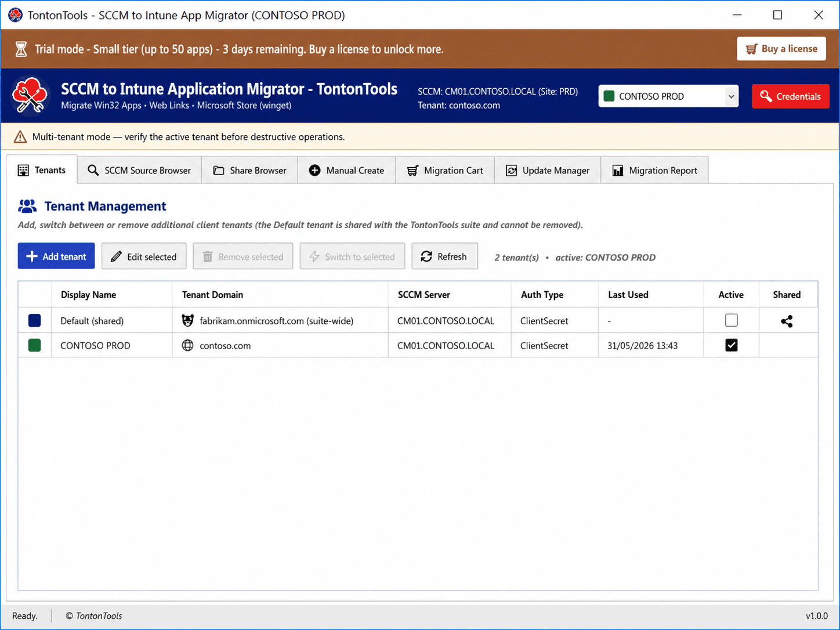Open the Share Browser tab
This screenshot has width=840, height=630.
(x=249, y=171)
